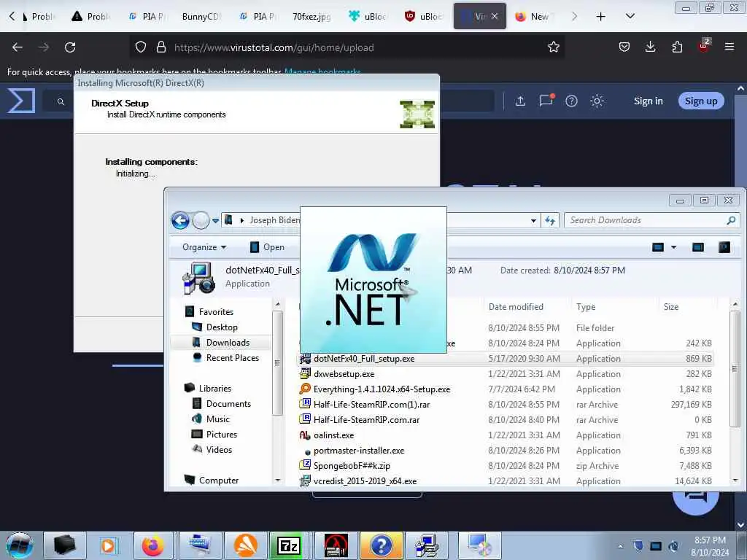Show hidden tray icons arrow
Screen dimensions: 747x560
click(620, 546)
